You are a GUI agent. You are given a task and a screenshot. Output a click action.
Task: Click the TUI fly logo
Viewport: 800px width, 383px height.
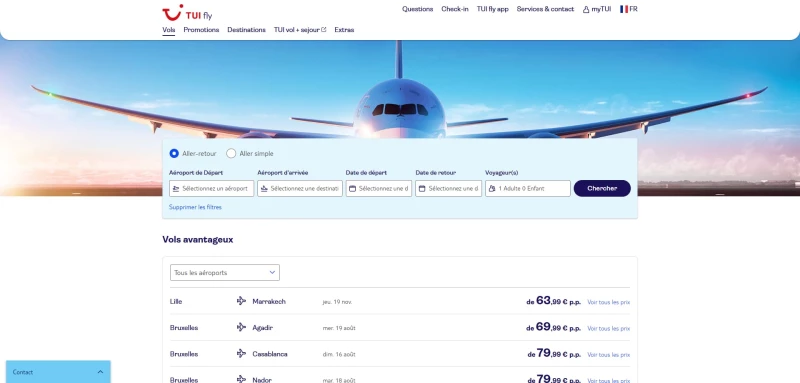[x=187, y=12]
